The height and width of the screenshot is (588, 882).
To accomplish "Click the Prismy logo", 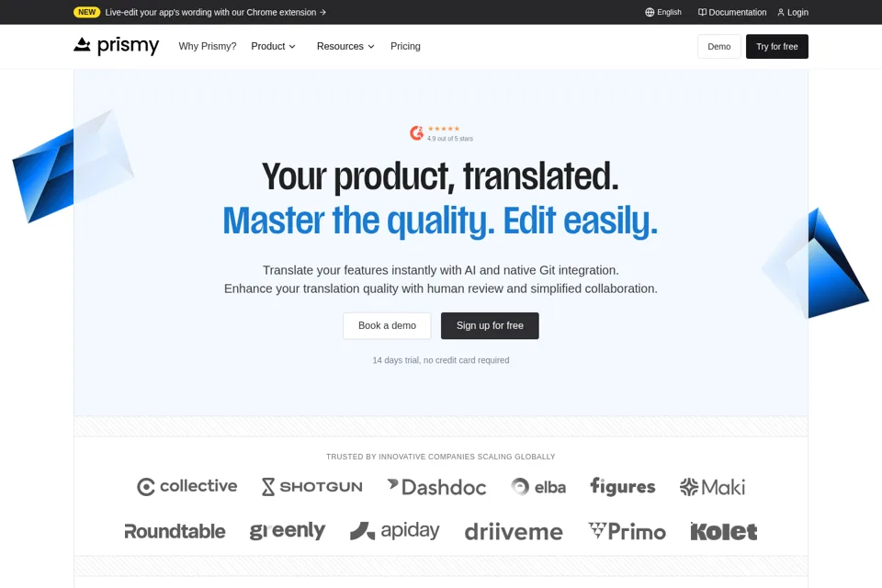I will (x=117, y=46).
